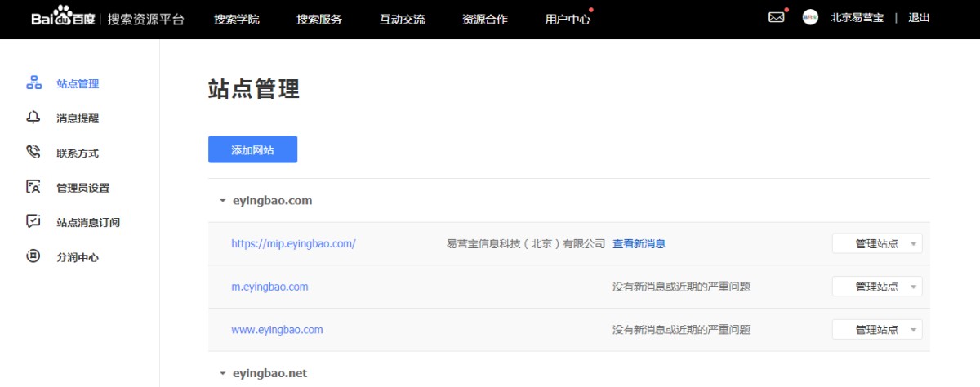Open 管理站点 dropdown for www.eyingbao.com
Image resolution: width=980 pixels, height=387 pixels.
[x=877, y=330]
